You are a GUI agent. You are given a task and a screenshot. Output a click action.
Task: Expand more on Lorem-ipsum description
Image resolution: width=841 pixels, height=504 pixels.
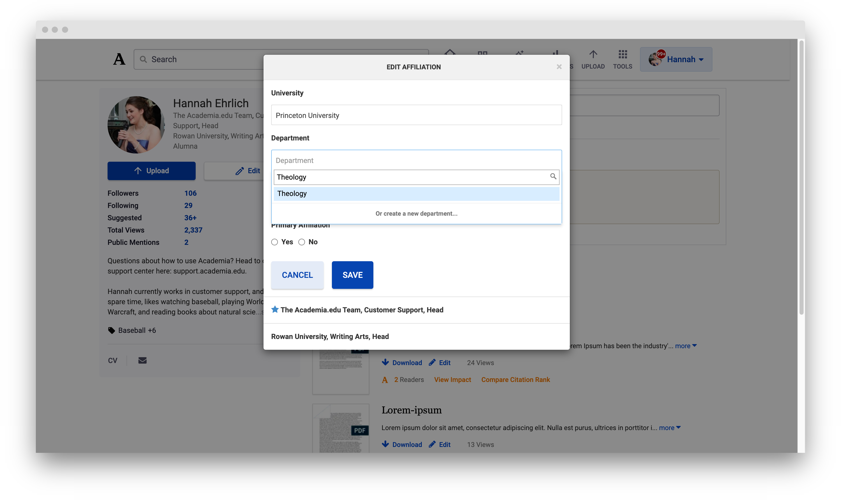click(667, 428)
